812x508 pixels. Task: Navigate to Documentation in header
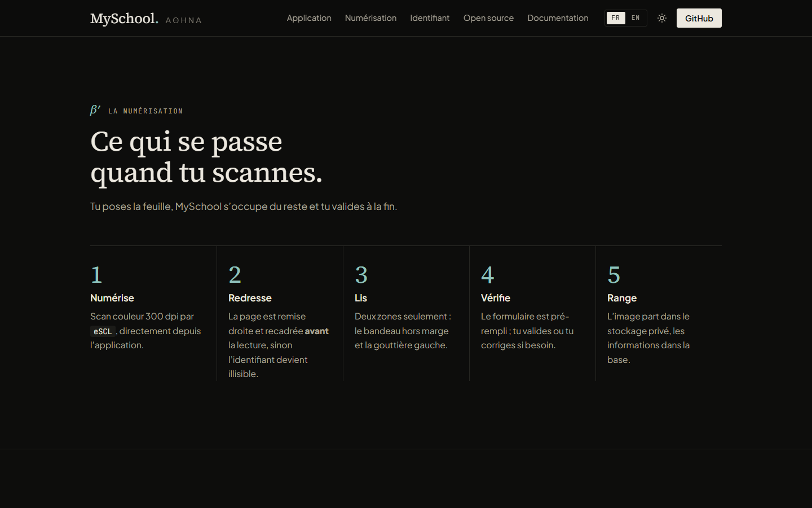[x=558, y=18]
